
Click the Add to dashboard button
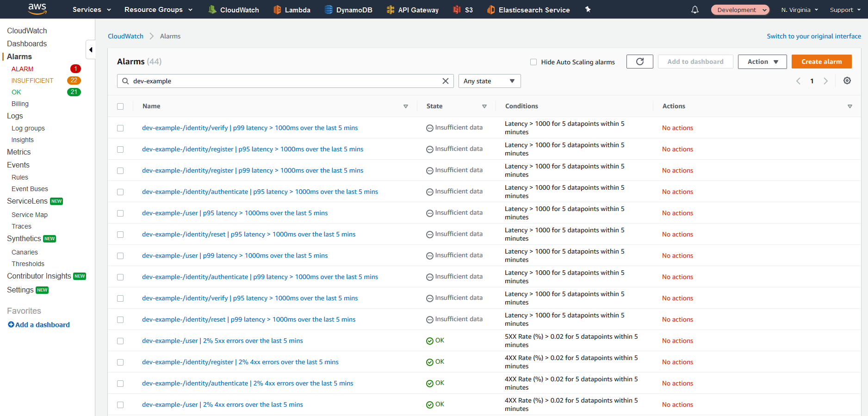tap(695, 62)
